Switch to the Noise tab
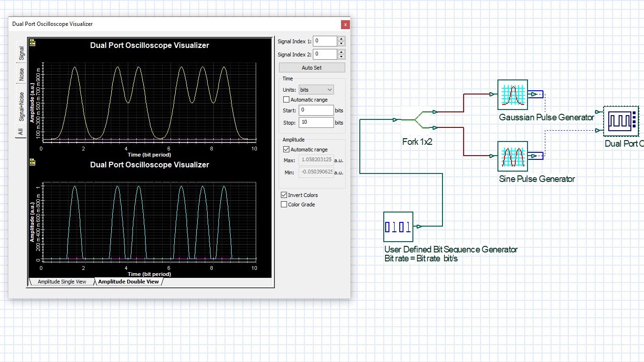The image size is (644, 362). coord(20,71)
